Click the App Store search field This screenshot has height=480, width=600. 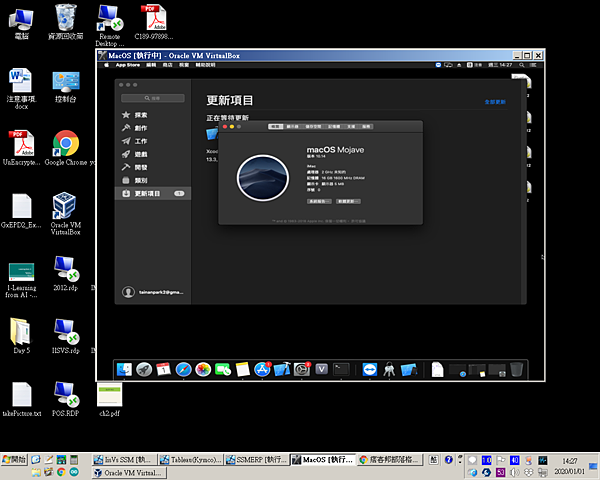(154, 98)
